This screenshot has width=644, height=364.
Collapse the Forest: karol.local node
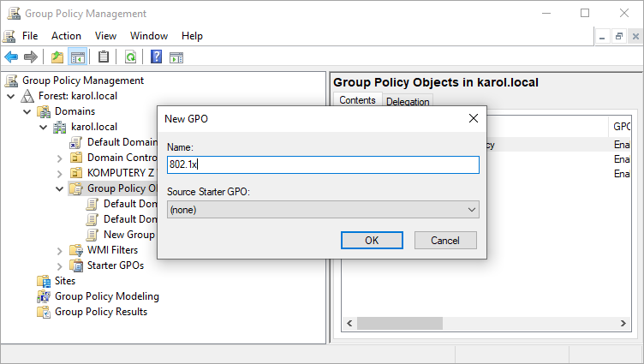click(11, 96)
